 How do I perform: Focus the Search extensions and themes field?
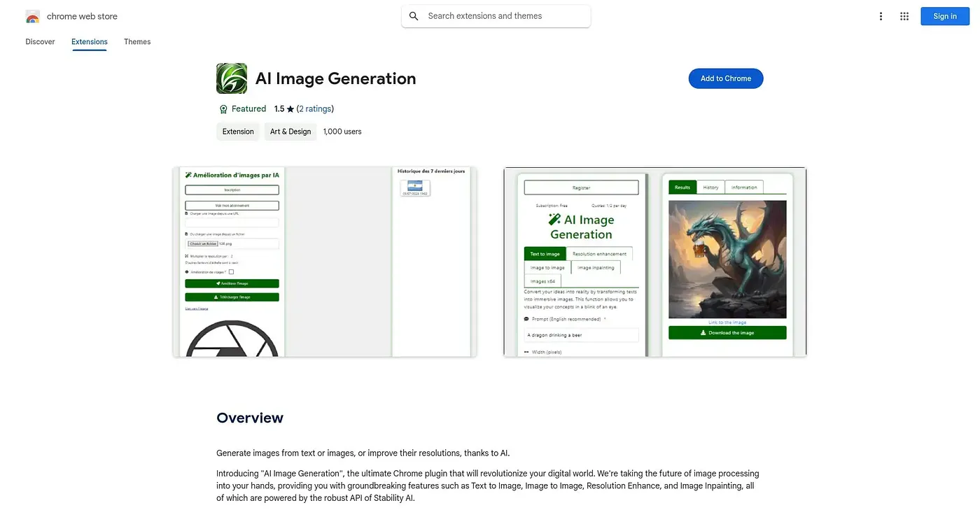496,16
